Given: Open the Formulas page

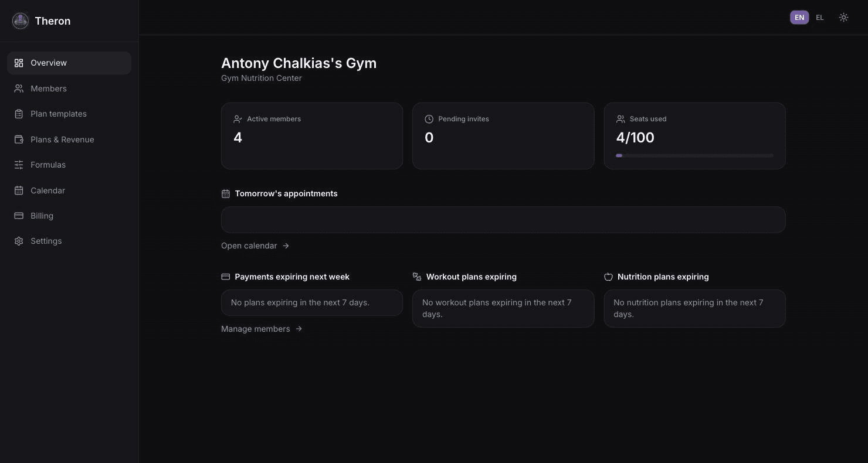Looking at the screenshot, I should click(69, 165).
